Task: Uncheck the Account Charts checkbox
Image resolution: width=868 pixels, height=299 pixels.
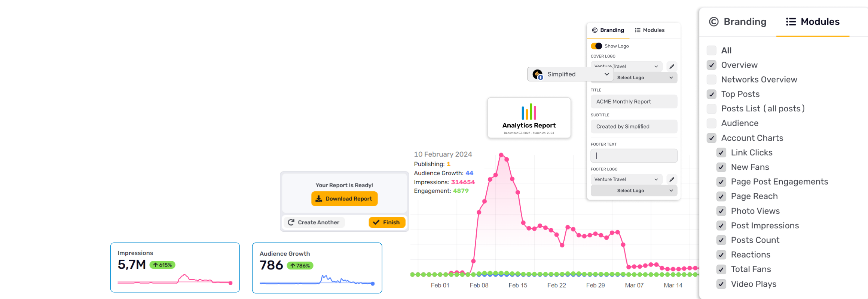Action: coord(712,138)
